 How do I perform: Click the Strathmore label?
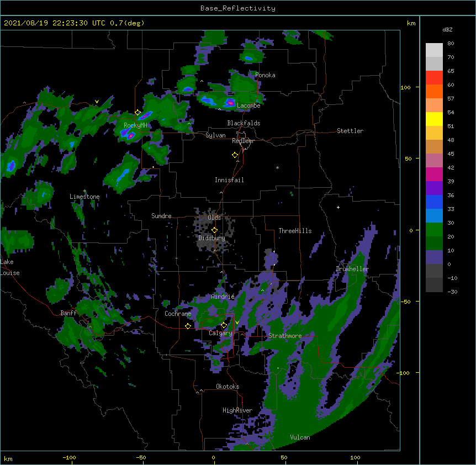tap(285, 336)
